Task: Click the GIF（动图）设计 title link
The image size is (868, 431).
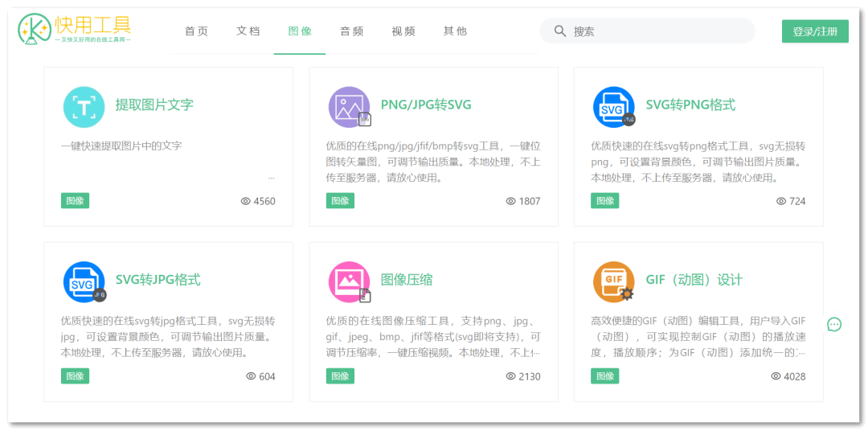Action: click(x=694, y=280)
